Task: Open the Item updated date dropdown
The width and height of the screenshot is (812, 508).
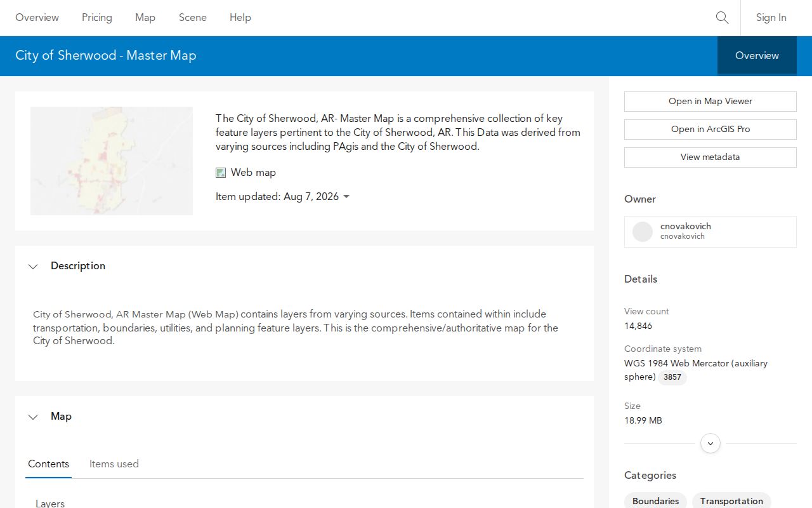Action: pos(346,197)
